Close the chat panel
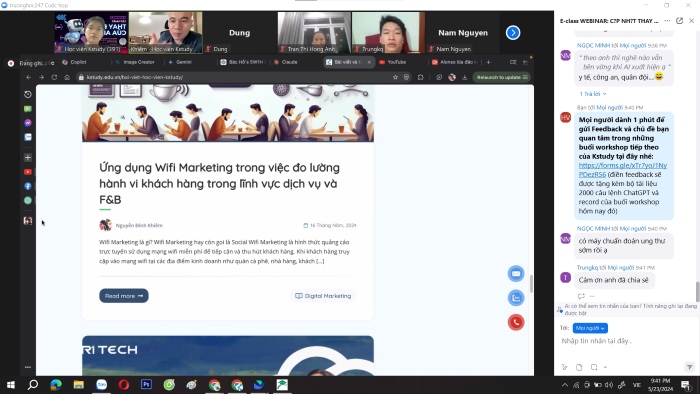 point(692,21)
